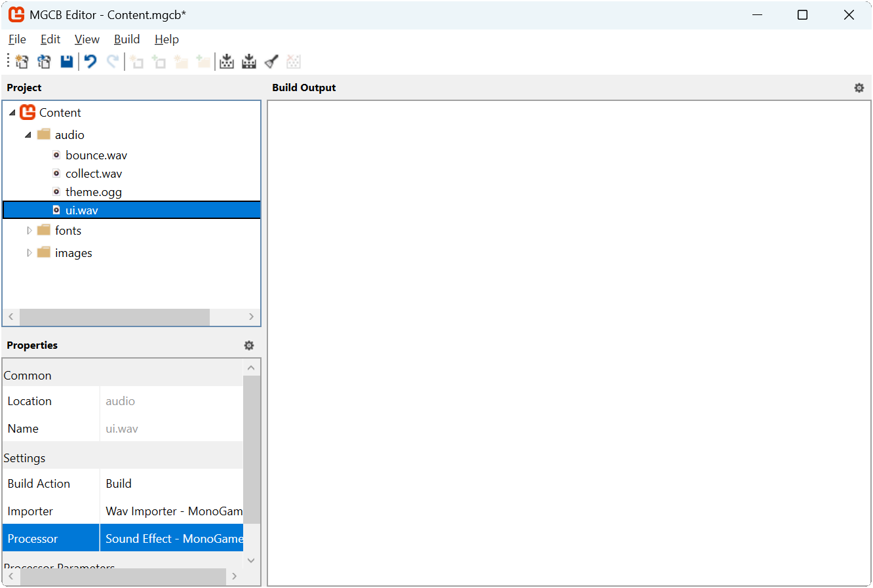Open the Build Output panel settings gear

[859, 87]
